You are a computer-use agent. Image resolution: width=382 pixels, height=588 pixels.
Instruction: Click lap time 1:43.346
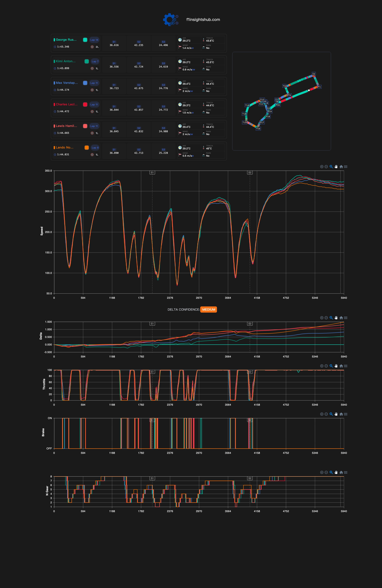(x=63, y=47)
